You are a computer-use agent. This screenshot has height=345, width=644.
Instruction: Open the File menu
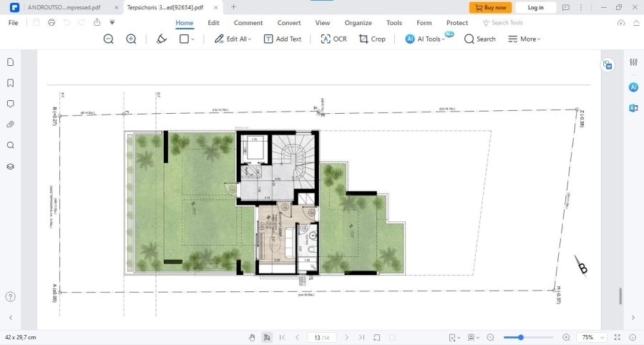13,23
